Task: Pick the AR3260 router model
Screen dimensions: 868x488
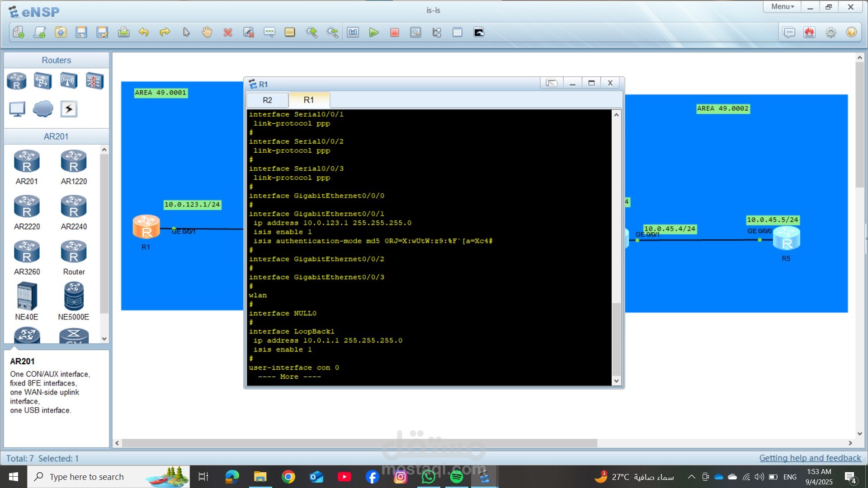Action: [27, 258]
